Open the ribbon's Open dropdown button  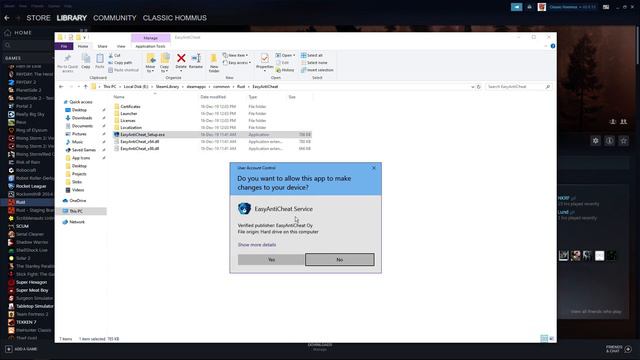click(x=285, y=55)
